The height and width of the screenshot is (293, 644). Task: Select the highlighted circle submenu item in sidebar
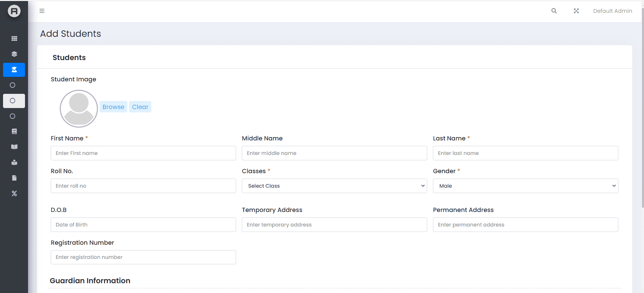coord(14,101)
